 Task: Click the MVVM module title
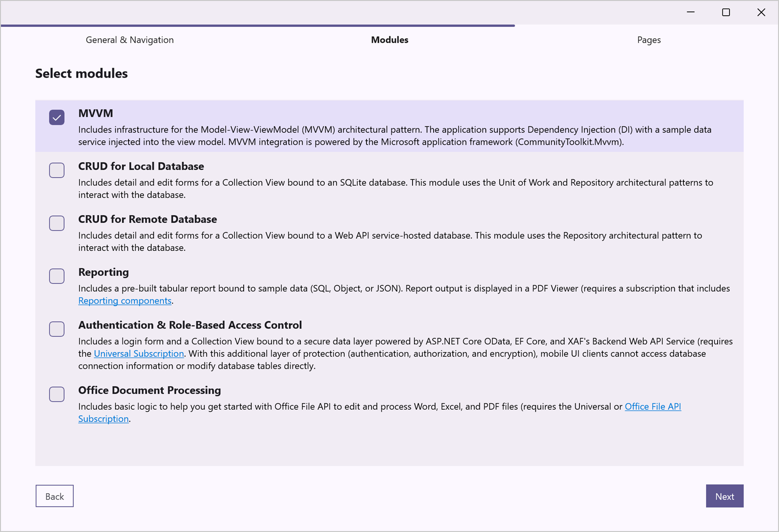[x=95, y=114]
